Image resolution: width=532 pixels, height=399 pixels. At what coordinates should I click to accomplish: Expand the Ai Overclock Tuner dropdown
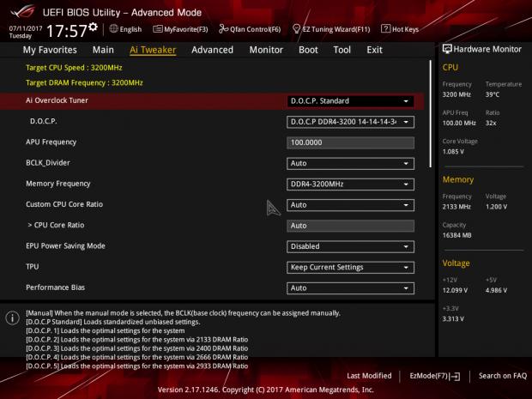point(350,101)
